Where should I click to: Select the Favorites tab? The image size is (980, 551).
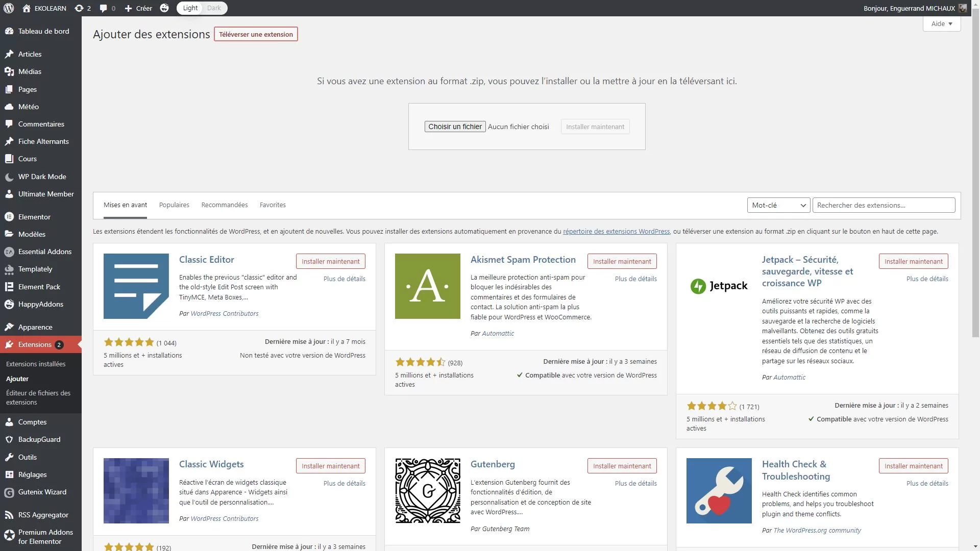click(273, 205)
